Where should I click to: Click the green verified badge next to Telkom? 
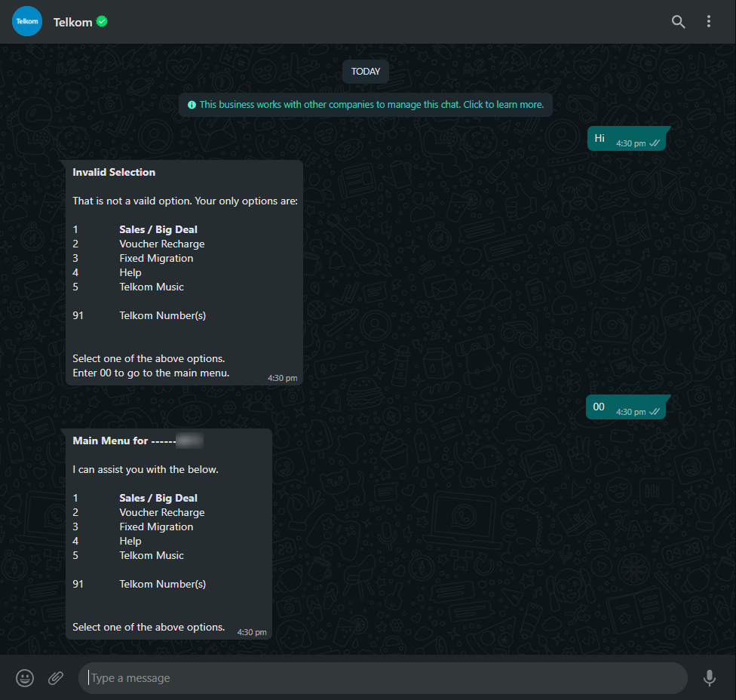(x=102, y=22)
